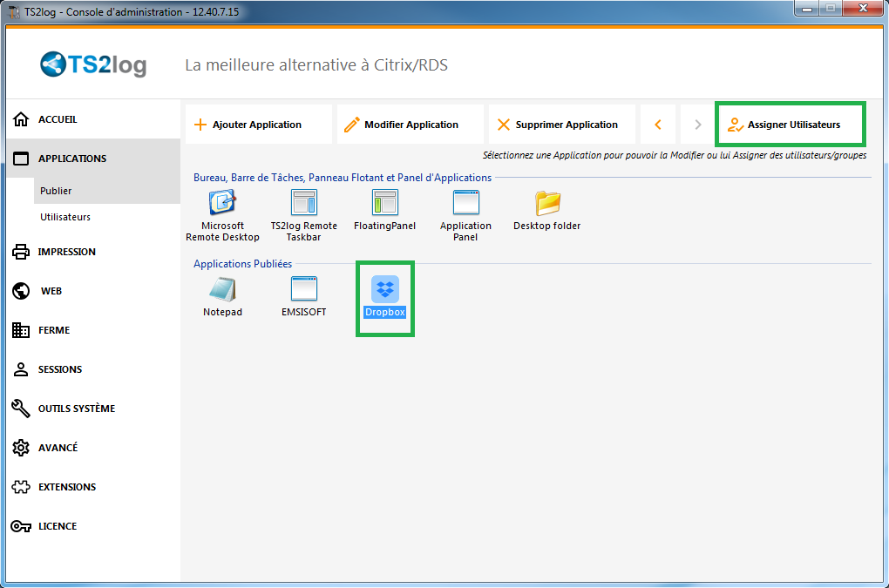Open the Sessions section
Viewport: 889px width, 588px height.
93,369
